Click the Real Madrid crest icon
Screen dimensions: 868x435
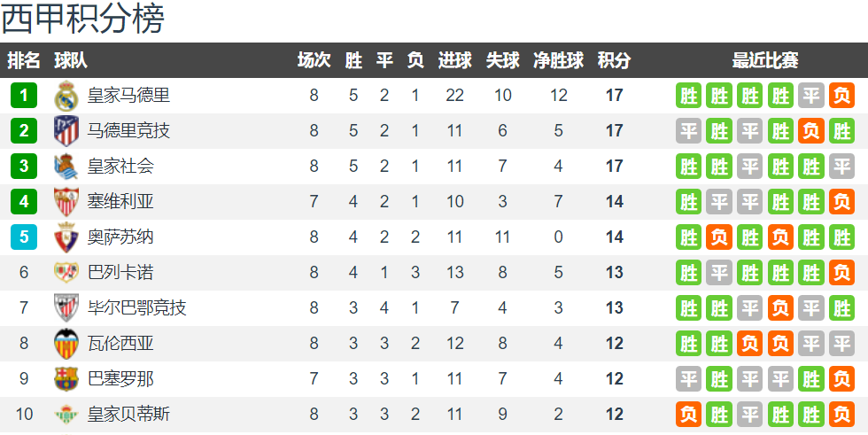66,96
